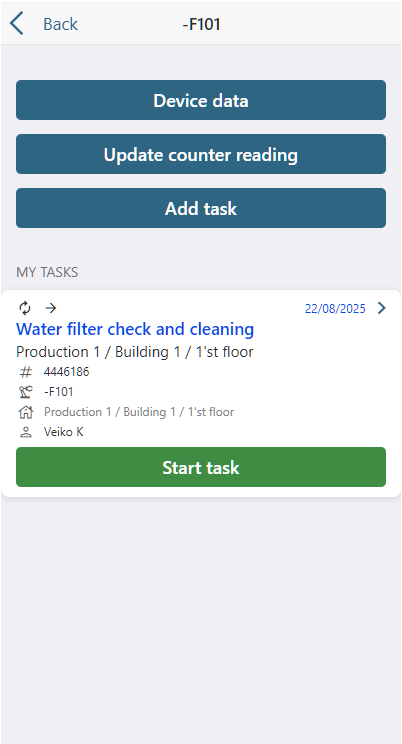Click the -F101 device name in task card
This screenshot has height=744, width=402.
click(58, 392)
